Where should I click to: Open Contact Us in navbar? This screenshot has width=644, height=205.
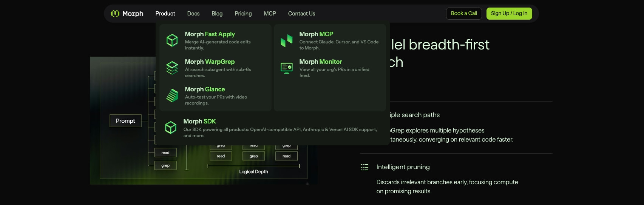(x=301, y=14)
